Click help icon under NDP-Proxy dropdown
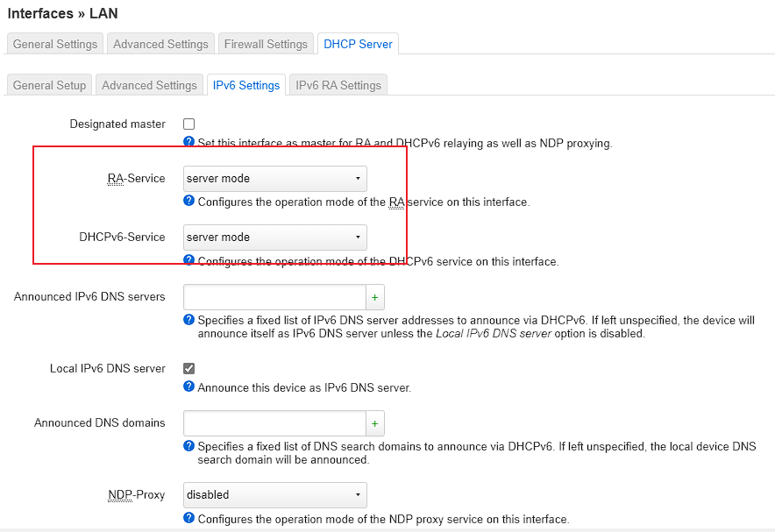This screenshot has height=532, width=775. (x=188, y=518)
